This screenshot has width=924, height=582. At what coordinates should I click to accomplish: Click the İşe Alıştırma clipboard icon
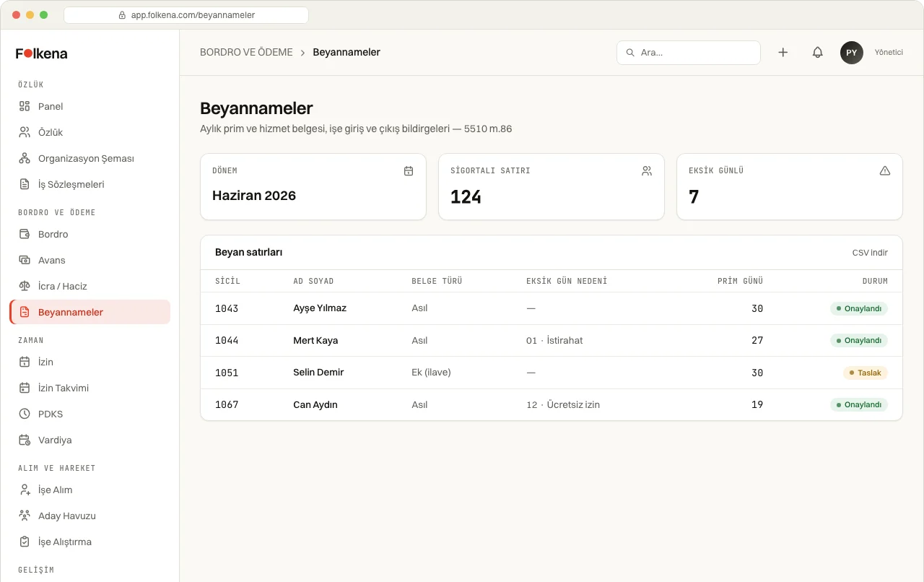tap(25, 542)
